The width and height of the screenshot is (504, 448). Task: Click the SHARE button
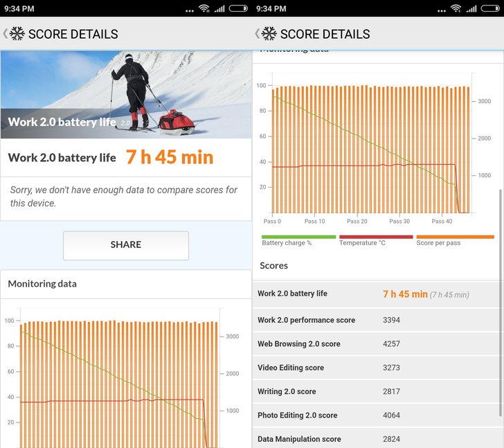tap(126, 245)
